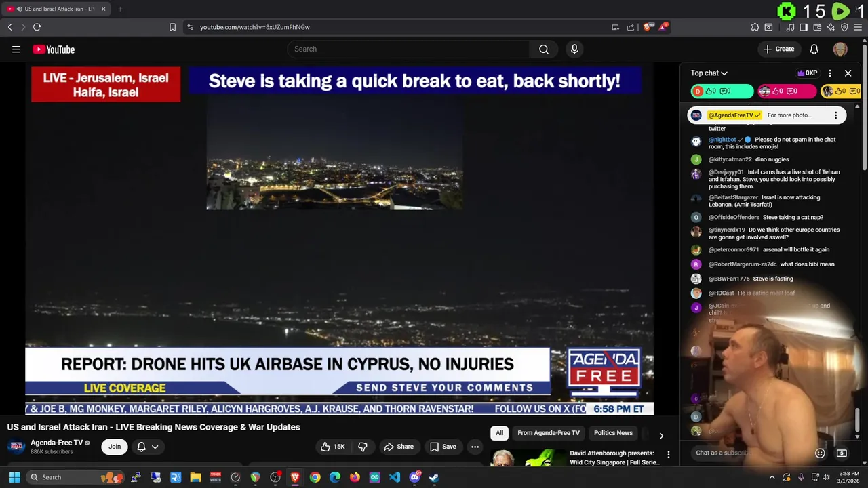Open the browser extensions puzzle icon
Viewport: 868px width, 488px height.
755,27
